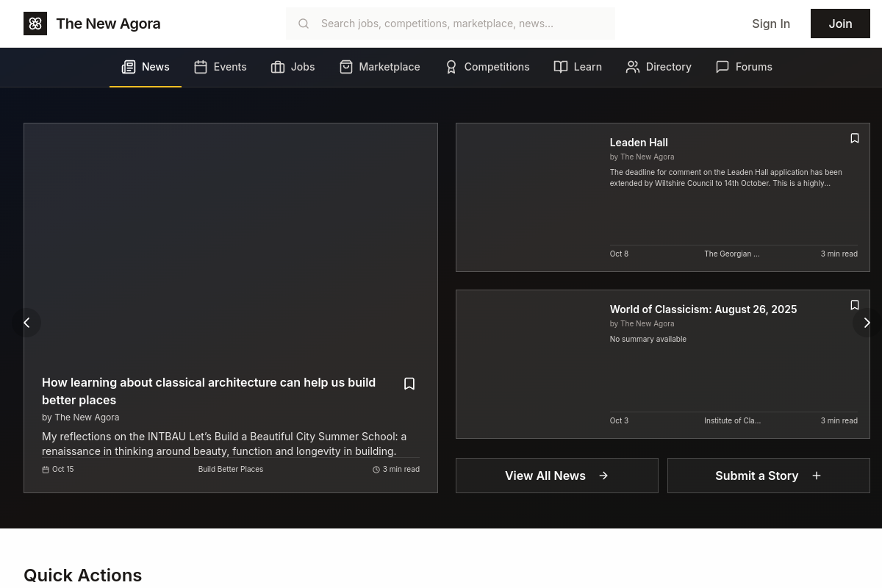
Task: Advance to next carousel slide
Action: pos(866,323)
